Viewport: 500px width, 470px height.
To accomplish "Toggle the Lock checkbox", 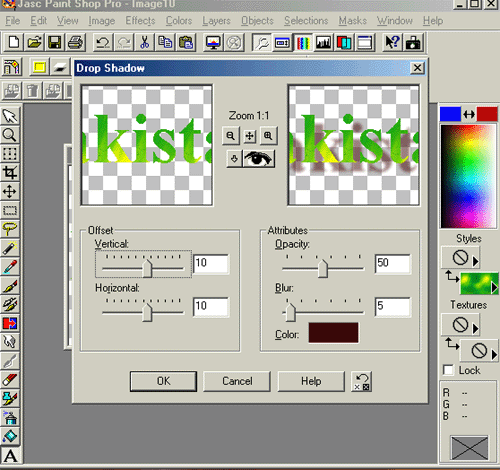I will [449, 370].
